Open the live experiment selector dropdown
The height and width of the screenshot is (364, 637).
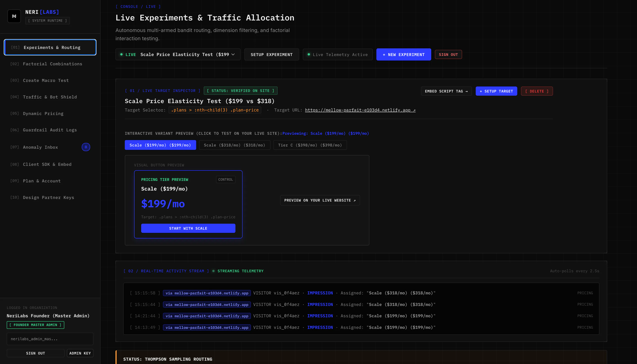pos(178,55)
